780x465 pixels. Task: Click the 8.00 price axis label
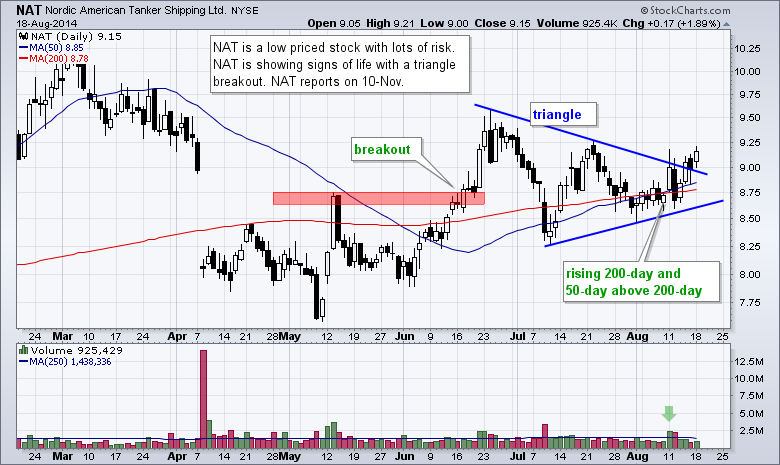[x=750, y=274]
